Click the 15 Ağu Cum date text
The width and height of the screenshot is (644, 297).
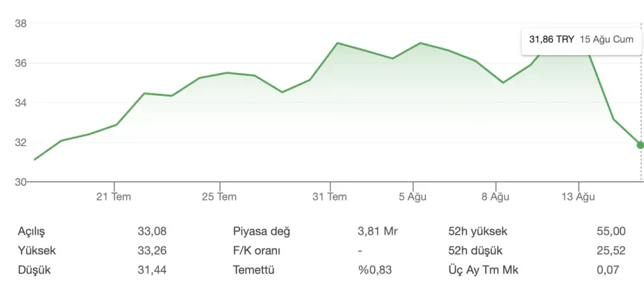pyautogui.click(x=606, y=40)
